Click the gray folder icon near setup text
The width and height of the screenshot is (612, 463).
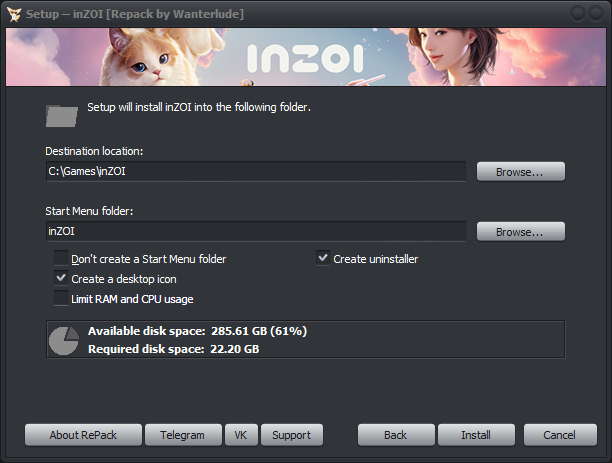pyautogui.click(x=62, y=116)
